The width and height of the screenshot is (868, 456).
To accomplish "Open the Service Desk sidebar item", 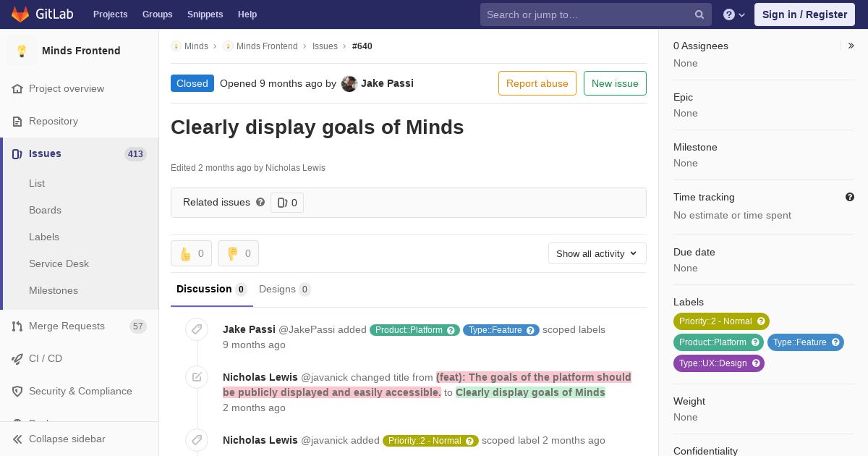I will (x=59, y=263).
